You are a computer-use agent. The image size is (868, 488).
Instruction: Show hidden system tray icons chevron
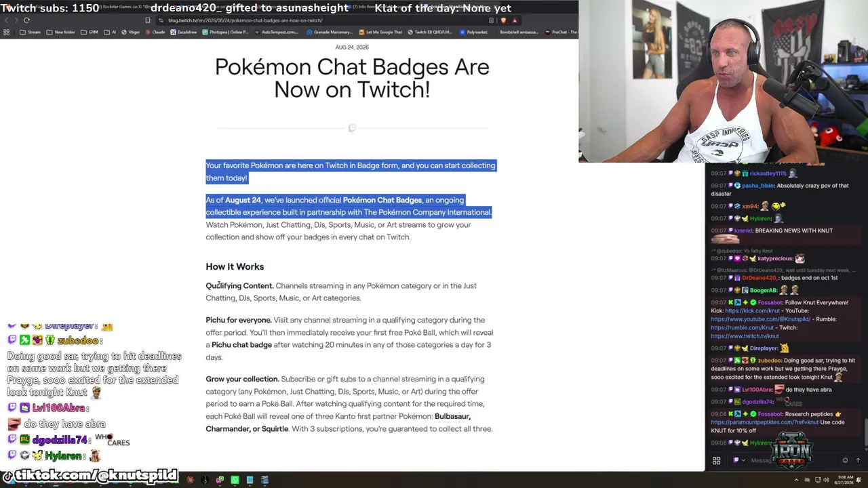click(x=796, y=481)
